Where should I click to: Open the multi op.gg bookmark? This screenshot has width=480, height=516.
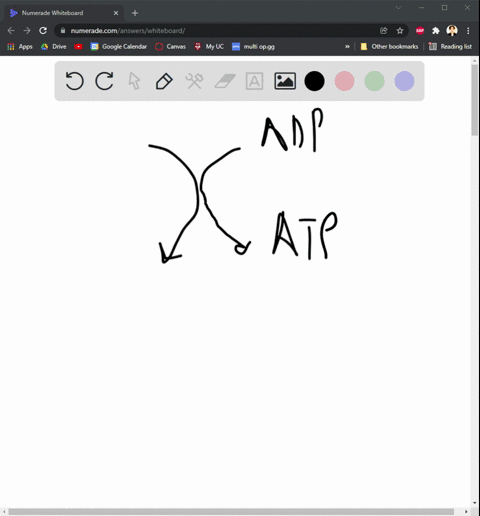click(x=253, y=47)
